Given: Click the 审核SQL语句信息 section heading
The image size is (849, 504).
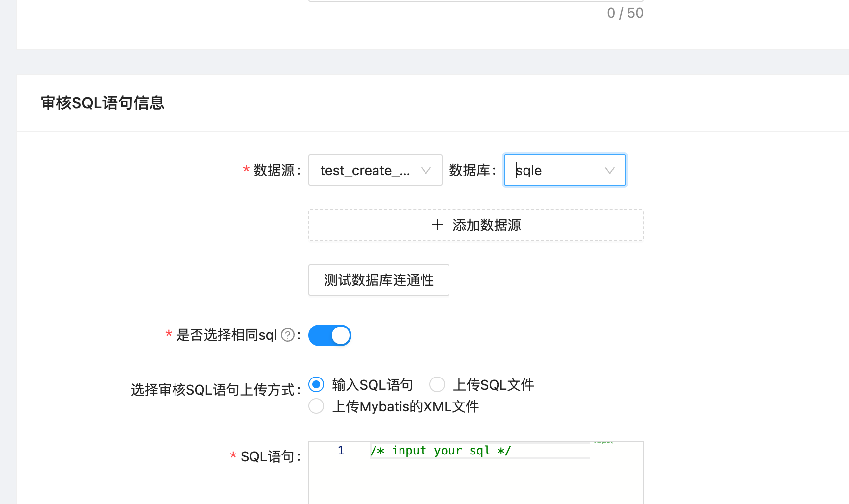Looking at the screenshot, I should [x=102, y=103].
